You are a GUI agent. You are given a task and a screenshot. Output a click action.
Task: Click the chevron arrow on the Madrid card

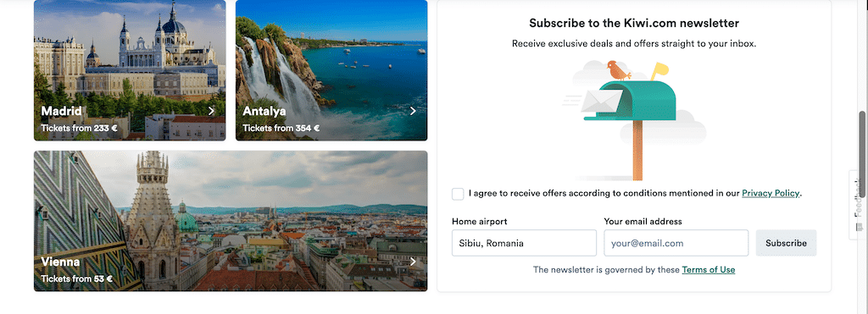click(x=211, y=111)
